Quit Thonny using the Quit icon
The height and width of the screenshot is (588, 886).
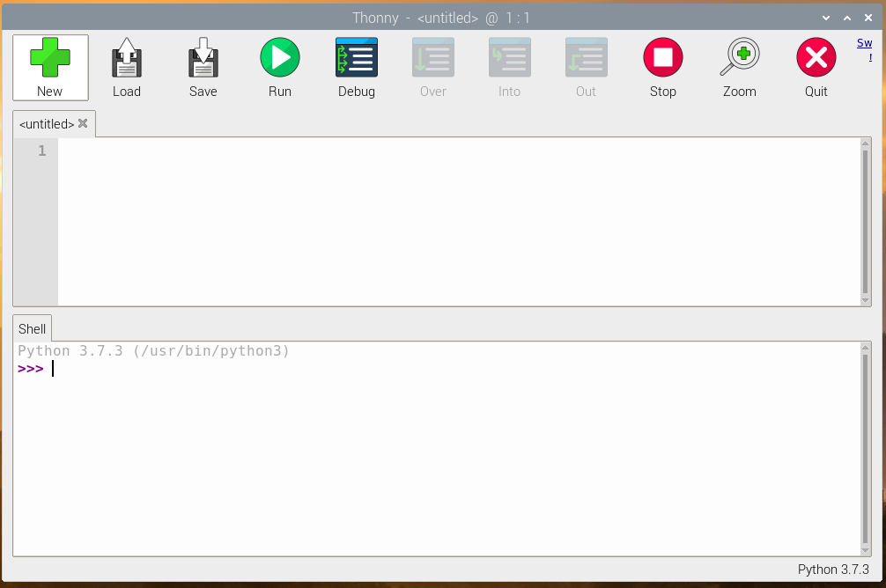coord(816,67)
